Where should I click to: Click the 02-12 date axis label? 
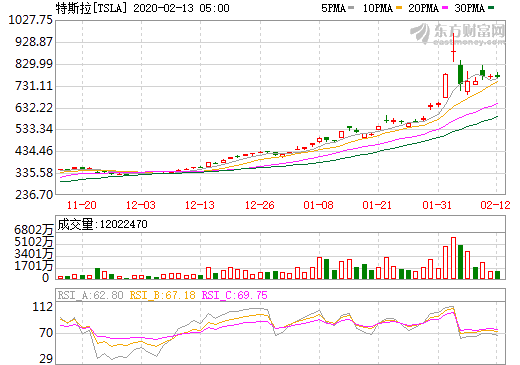pyautogui.click(x=495, y=205)
